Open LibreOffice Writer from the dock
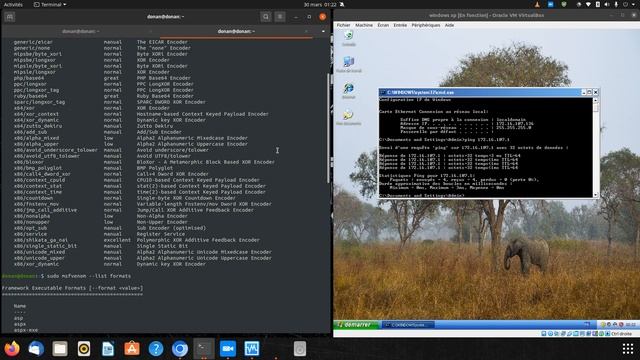Viewport: 640px width, 360px height. coord(108,349)
